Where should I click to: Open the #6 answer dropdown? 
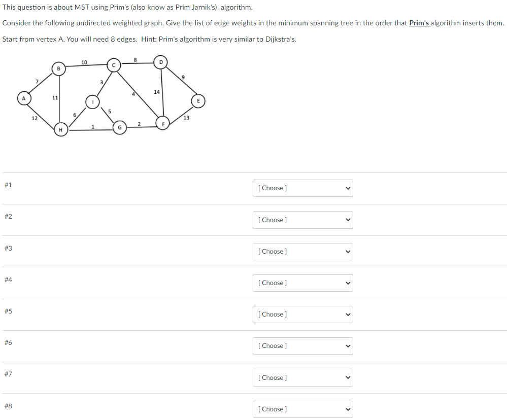coord(302,345)
